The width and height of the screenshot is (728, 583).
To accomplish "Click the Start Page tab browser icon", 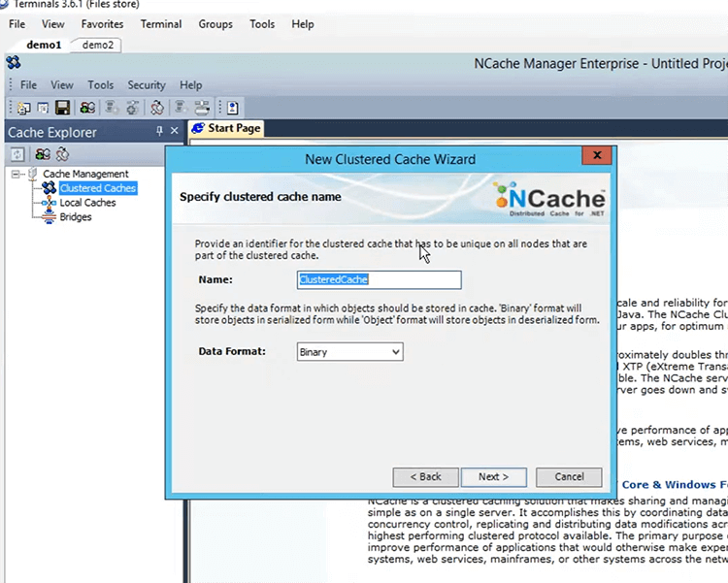I will pos(198,128).
